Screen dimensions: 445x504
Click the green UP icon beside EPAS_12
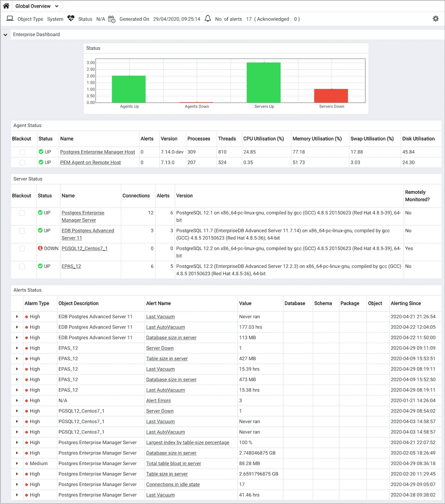[40, 266]
